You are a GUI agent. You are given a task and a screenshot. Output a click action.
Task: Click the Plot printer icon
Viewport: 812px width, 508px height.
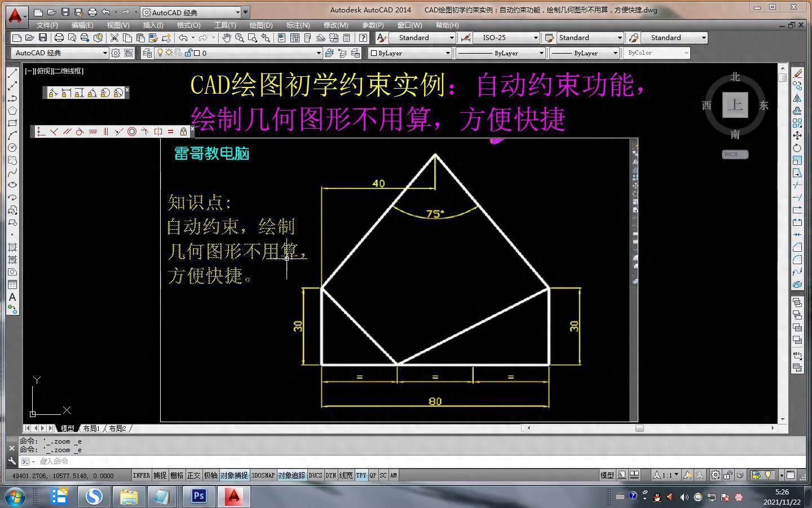click(59, 38)
